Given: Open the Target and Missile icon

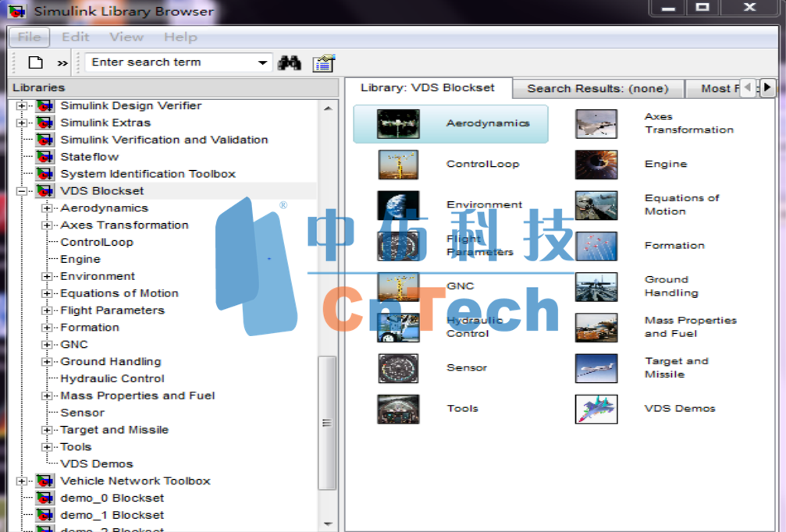Looking at the screenshot, I should pos(596,368).
